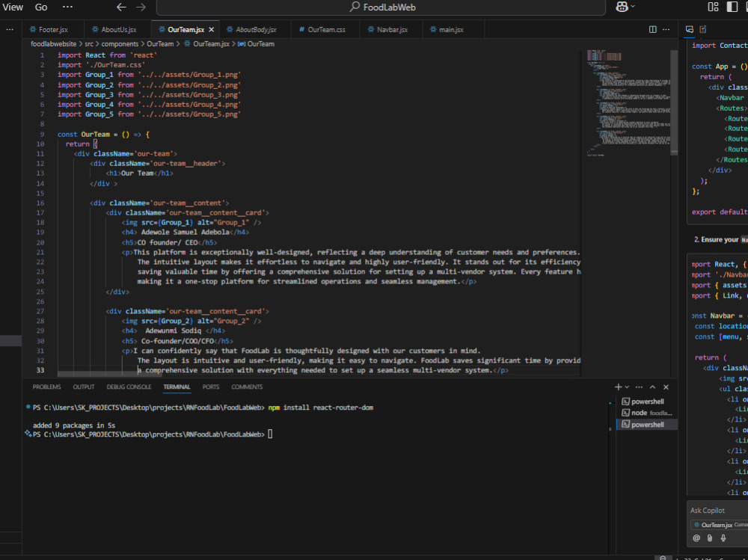This screenshot has height=560, width=748.
Task: Switch to the AboutBody.jsx tab
Action: pos(255,30)
